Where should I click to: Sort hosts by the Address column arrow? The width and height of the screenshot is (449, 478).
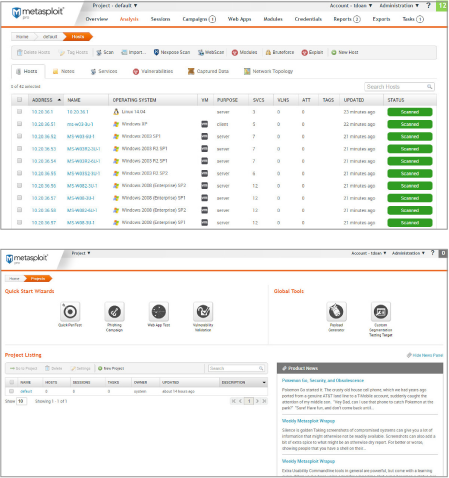pos(59,100)
